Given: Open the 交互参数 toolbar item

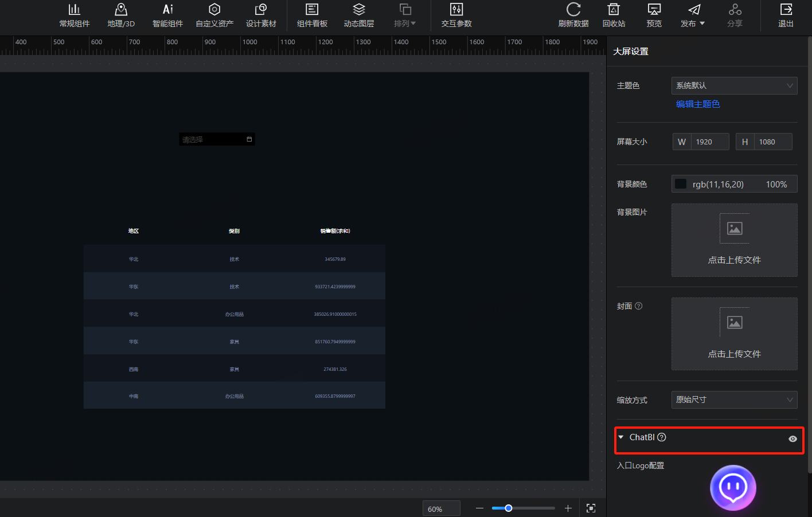Looking at the screenshot, I should (x=456, y=15).
